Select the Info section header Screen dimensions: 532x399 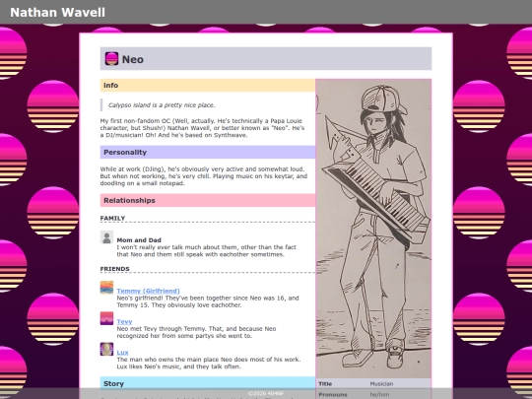(208, 85)
